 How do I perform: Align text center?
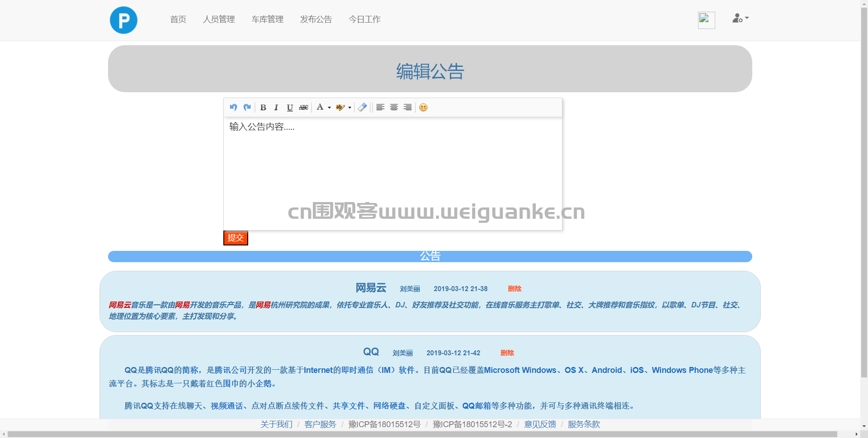coord(394,107)
